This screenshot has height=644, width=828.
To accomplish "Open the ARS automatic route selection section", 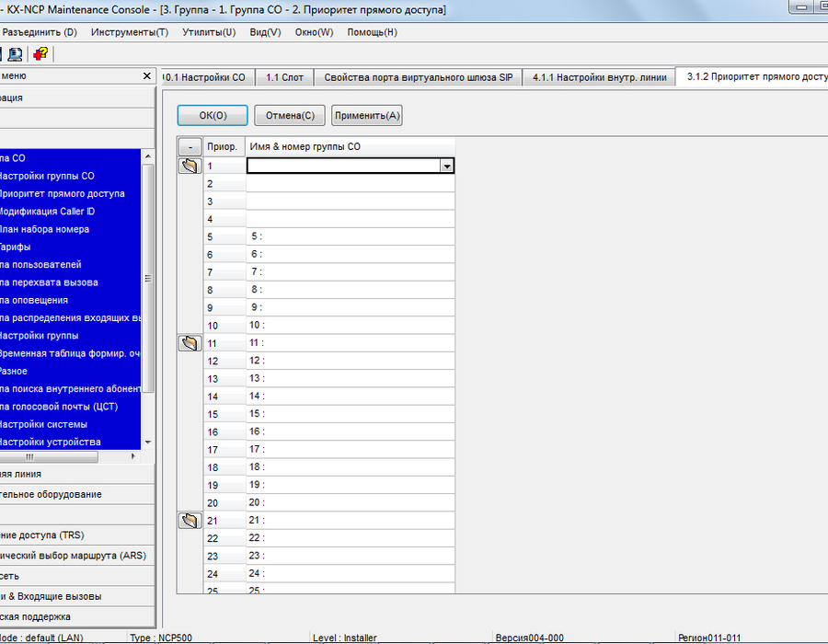I will tap(77, 556).
